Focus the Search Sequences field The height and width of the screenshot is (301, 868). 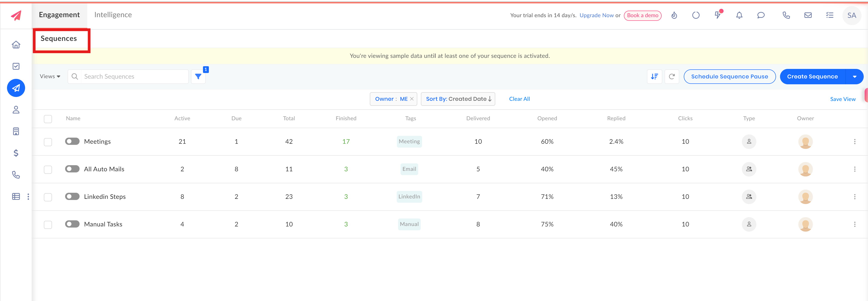coord(134,77)
